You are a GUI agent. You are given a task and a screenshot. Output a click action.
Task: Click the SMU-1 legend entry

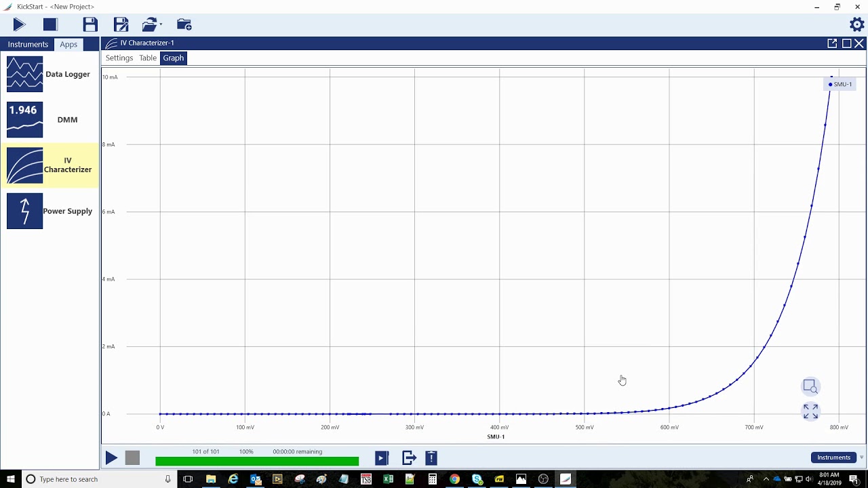tap(840, 85)
